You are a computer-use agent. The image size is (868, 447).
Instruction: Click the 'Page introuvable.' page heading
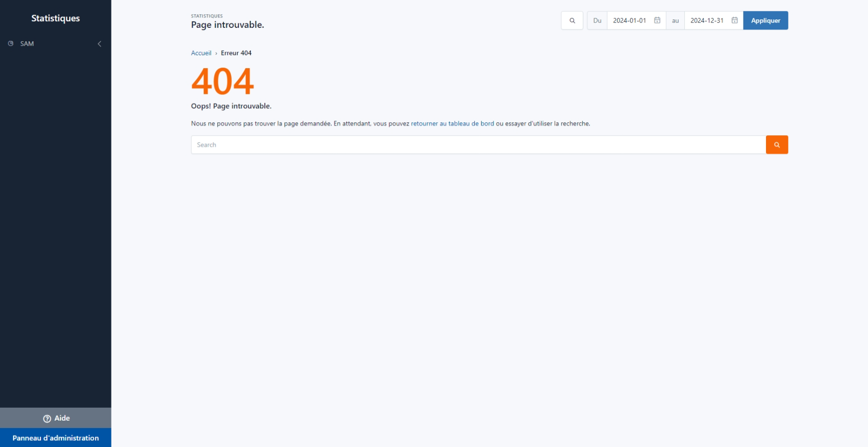point(227,25)
